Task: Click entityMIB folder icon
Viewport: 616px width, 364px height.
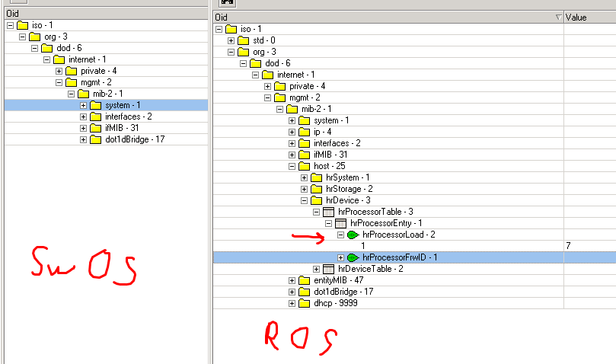Action: point(304,281)
